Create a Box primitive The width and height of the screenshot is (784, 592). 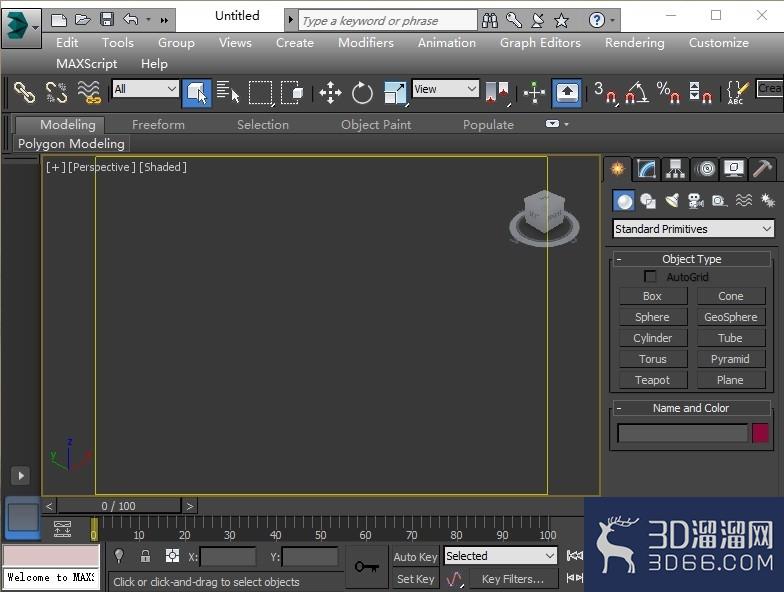tap(652, 296)
